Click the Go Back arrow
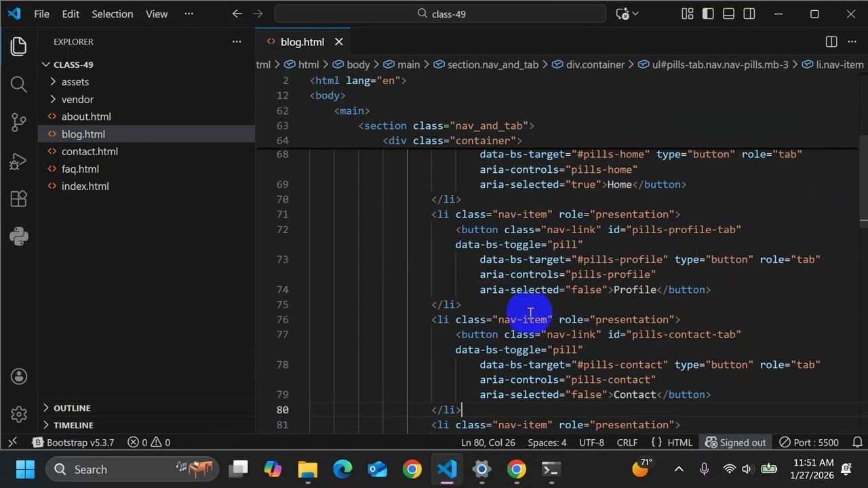Image resolution: width=868 pixels, height=488 pixels. click(237, 14)
